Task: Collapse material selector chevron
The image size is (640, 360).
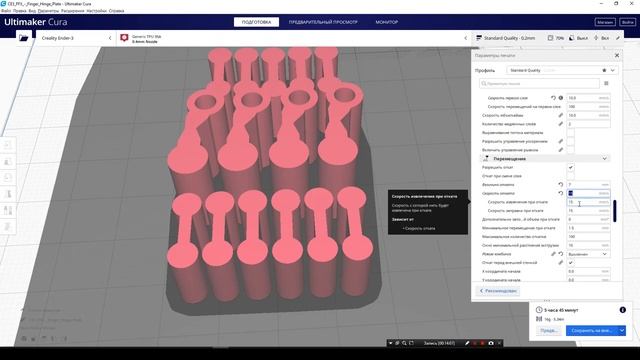Action: coord(466,38)
